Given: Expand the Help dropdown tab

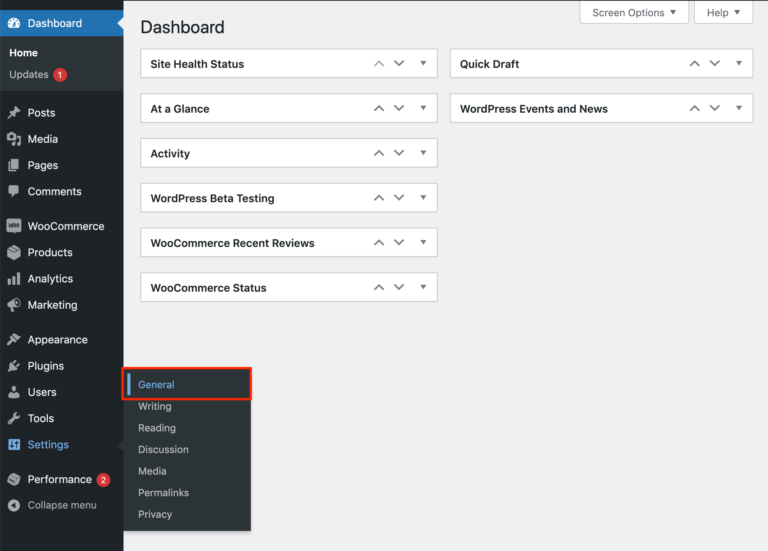Looking at the screenshot, I should click(x=724, y=13).
